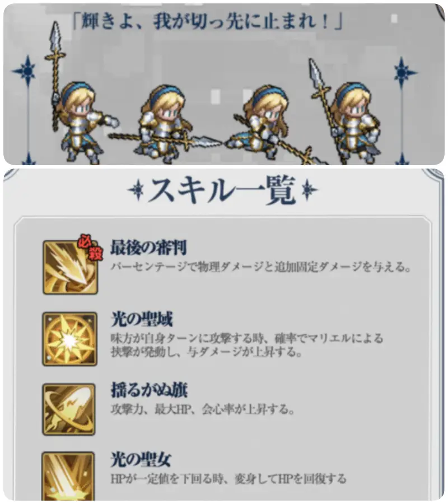This screenshot has width=448, height=504.
Task: Click the 最後の審判 damage description text
Action: pyautogui.click(x=260, y=267)
